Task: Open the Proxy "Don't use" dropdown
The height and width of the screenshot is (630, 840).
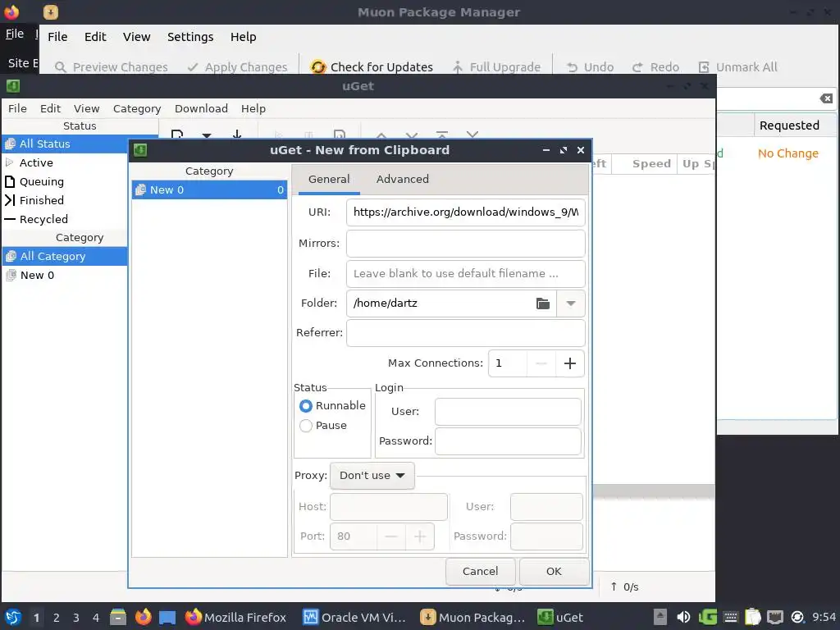Action: [x=372, y=476]
